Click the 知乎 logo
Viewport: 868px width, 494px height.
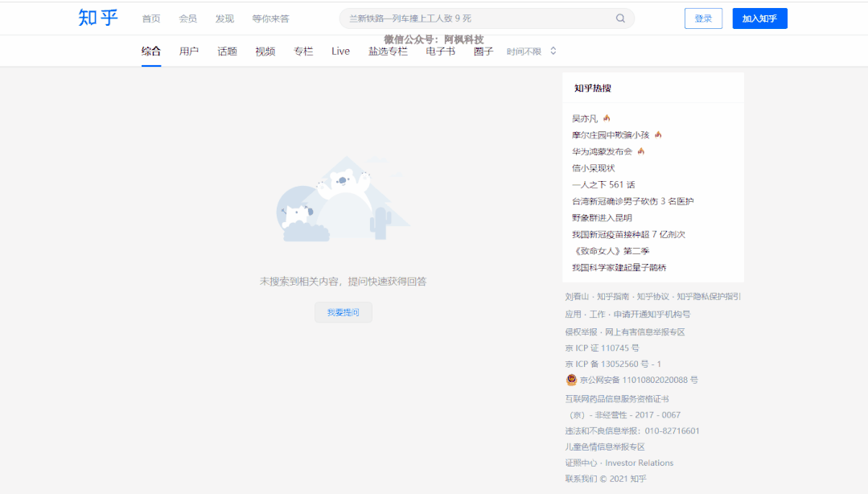[97, 16]
